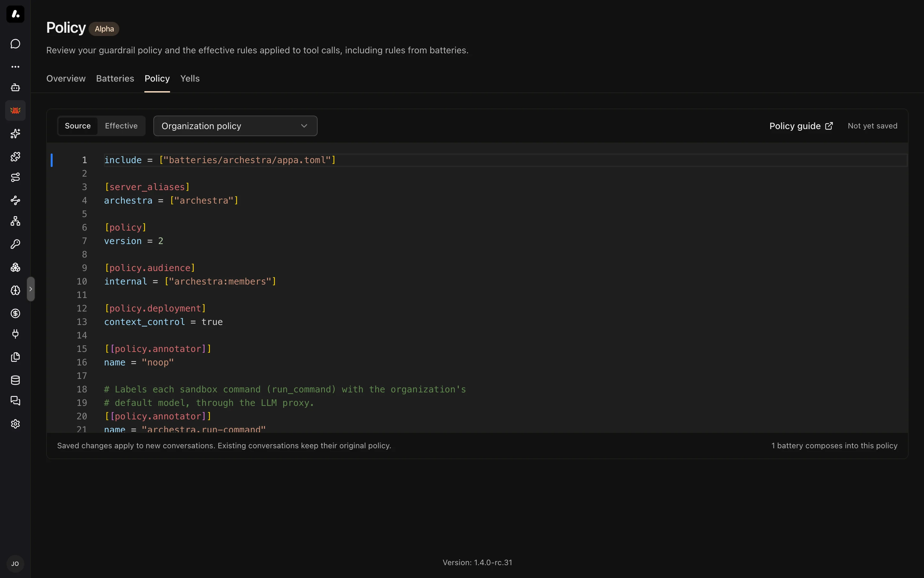Click the 'version = 2' line

click(134, 241)
